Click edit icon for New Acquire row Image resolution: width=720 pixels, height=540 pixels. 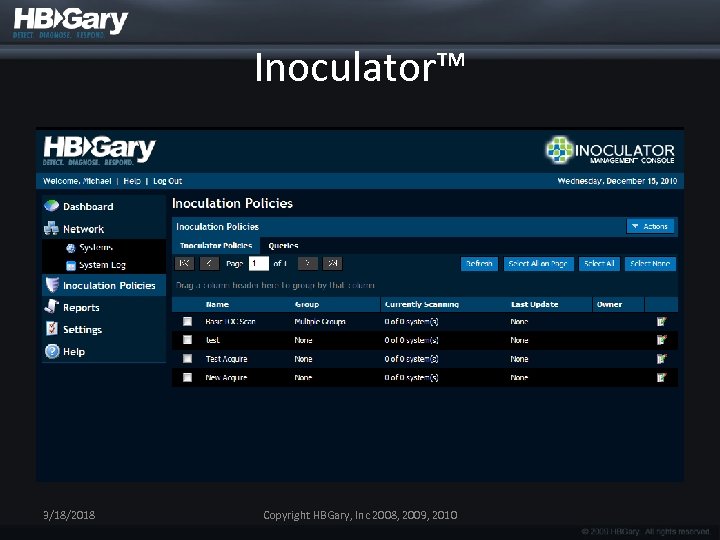click(661, 377)
